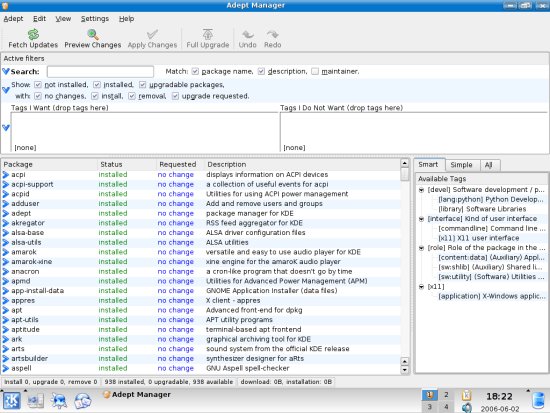The height and width of the screenshot is (413, 550).
Task: Select the [commandline] Command line tag
Action: coord(491,228)
